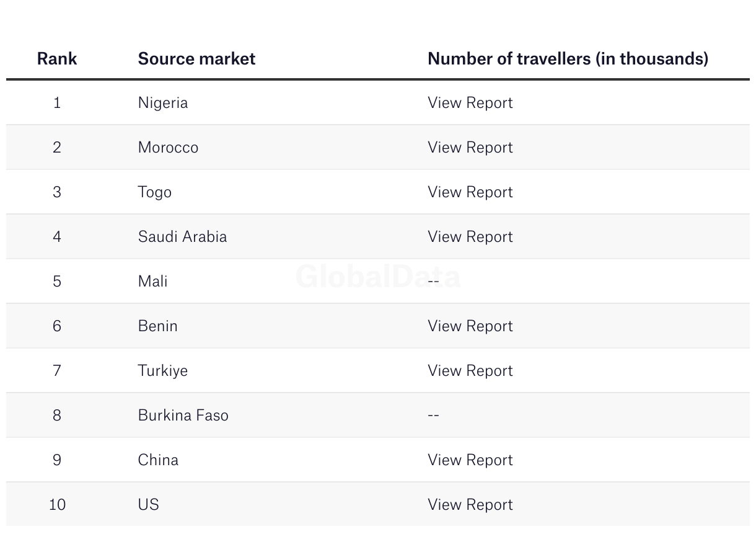Viewport: 756px width, 552px height.
Task: Click View Report in the Morocco row
Action: 470,148
